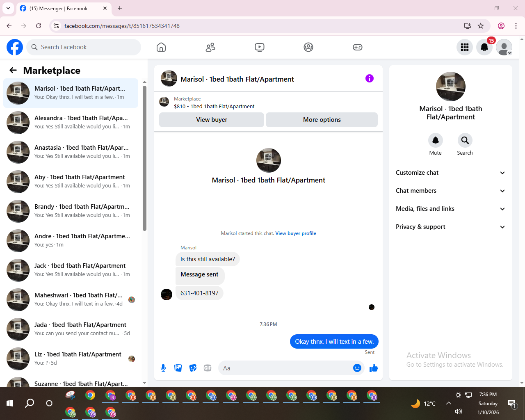Open the account profile avatar menu

click(504, 47)
